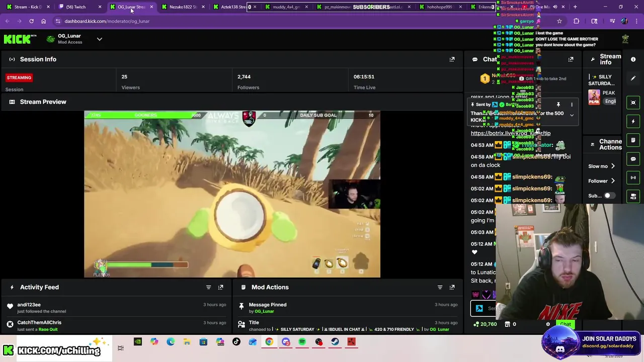Open File Explorer from the taskbar

pyautogui.click(x=187, y=342)
